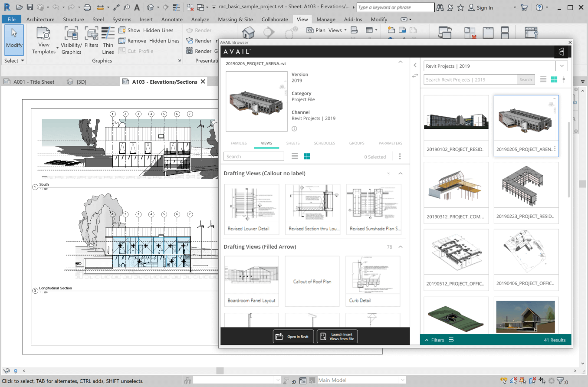Switch channel results to list view
The height and width of the screenshot is (387, 588).
click(543, 79)
